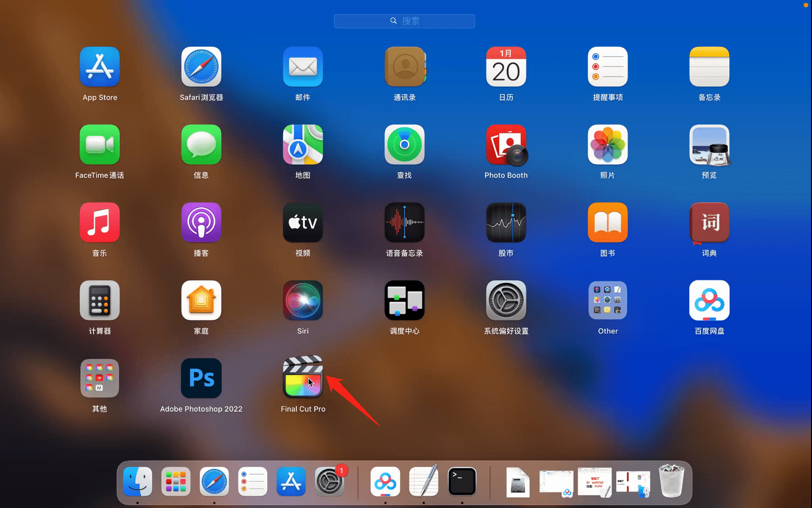This screenshot has height=508, width=812.
Task: Open the 计算器 Calculator app
Action: (100, 301)
